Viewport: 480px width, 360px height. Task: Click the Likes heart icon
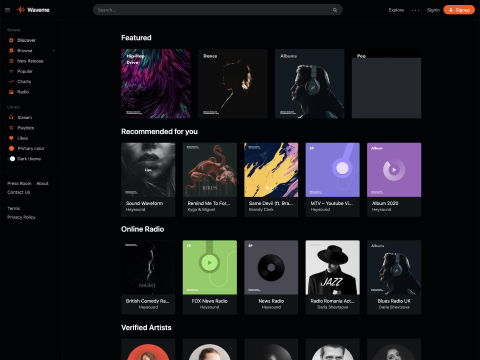pos(11,138)
